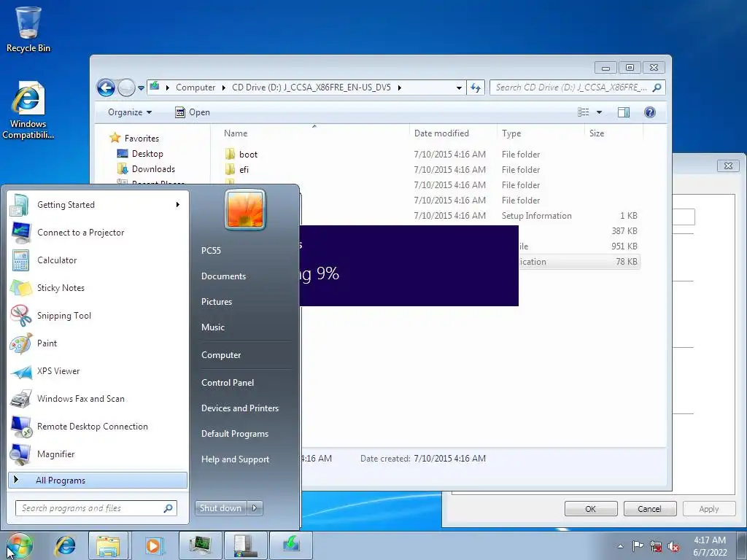The height and width of the screenshot is (560, 747).
Task: Open the address bar history dropdown
Action: coord(459,87)
